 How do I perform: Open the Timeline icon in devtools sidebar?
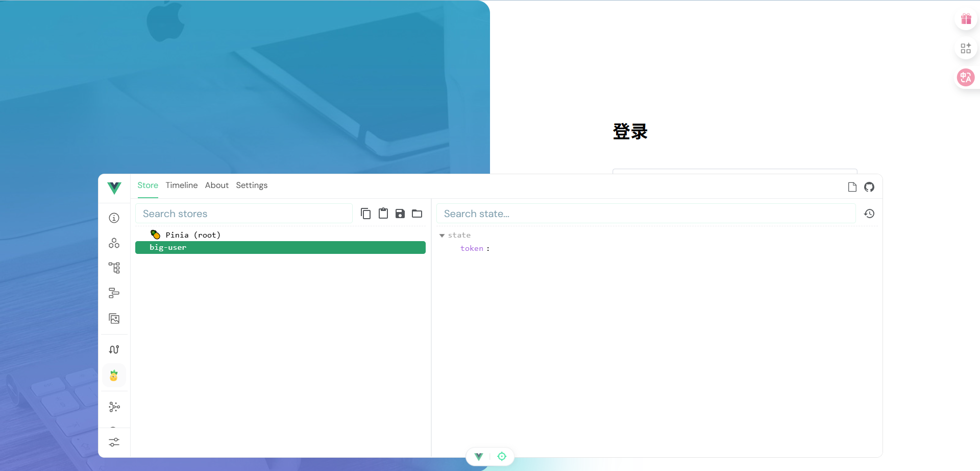point(114,293)
